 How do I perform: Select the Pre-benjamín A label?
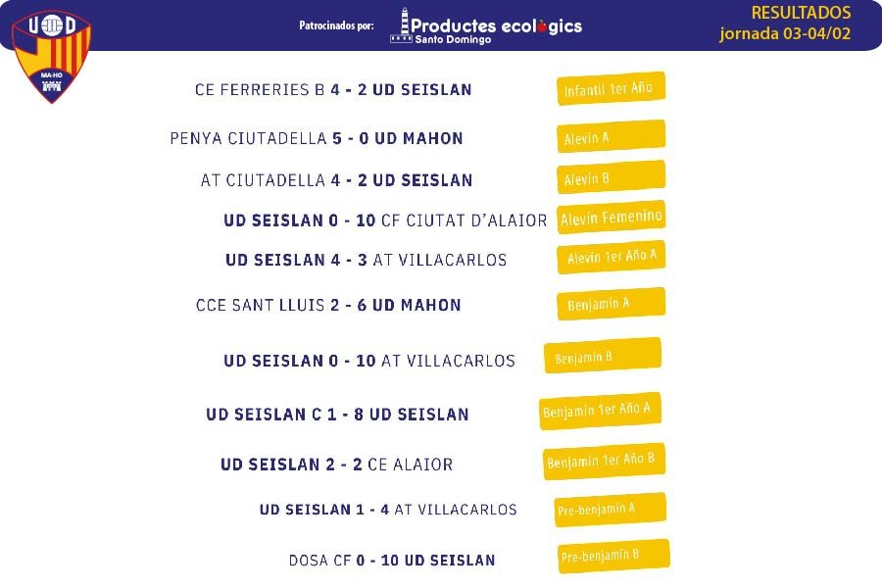click(611, 510)
